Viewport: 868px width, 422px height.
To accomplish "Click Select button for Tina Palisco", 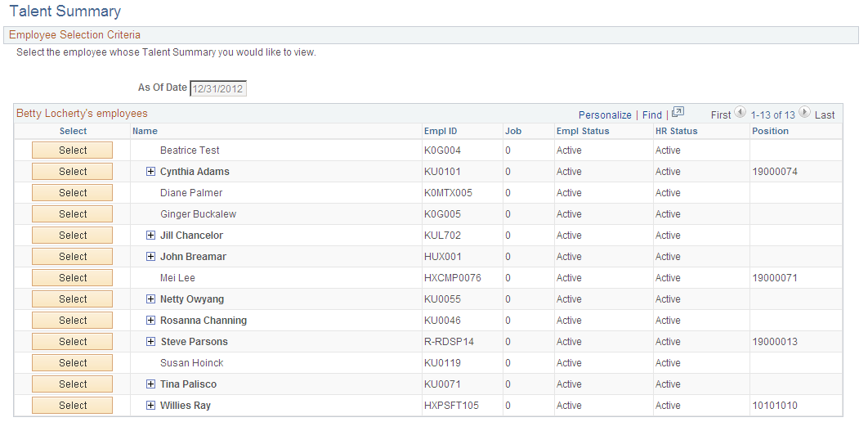I will pyautogui.click(x=73, y=384).
